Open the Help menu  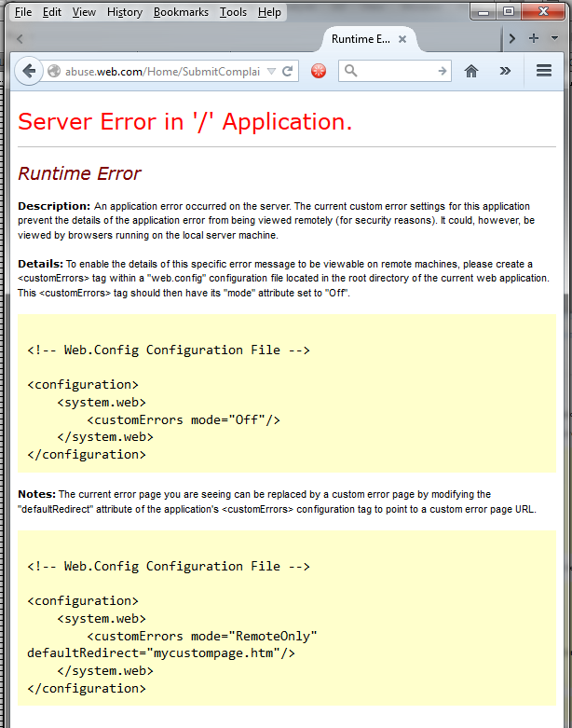pyautogui.click(x=269, y=12)
